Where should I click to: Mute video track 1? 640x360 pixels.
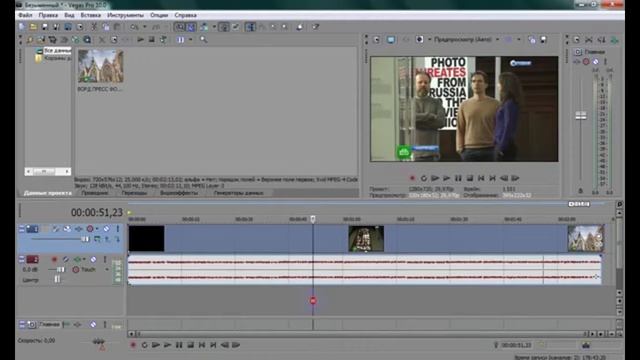(x=107, y=229)
